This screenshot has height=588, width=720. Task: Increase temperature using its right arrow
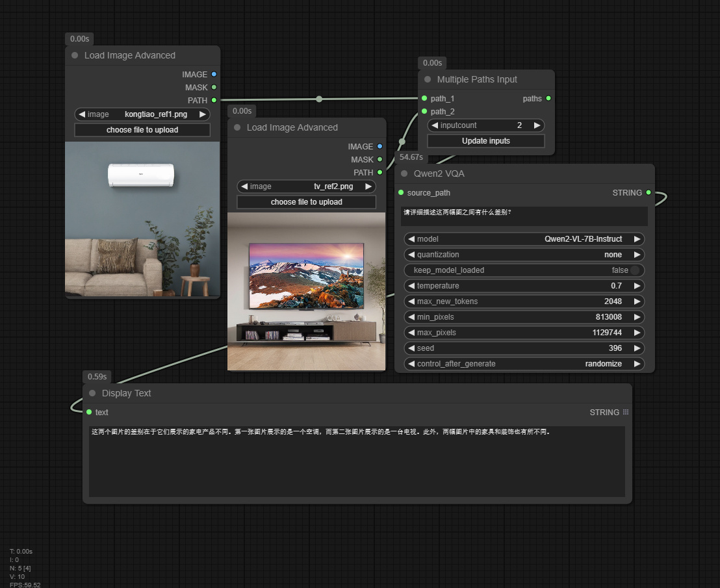(x=637, y=285)
